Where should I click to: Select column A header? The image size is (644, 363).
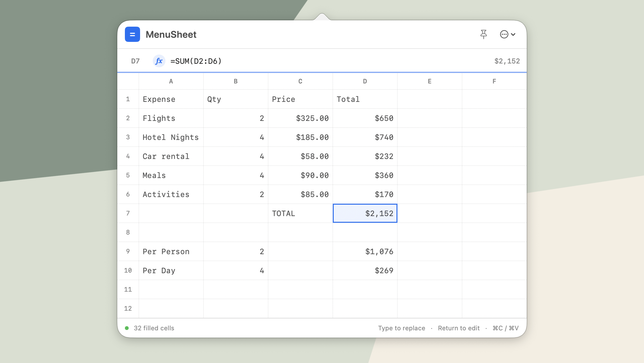coord(171,81)
